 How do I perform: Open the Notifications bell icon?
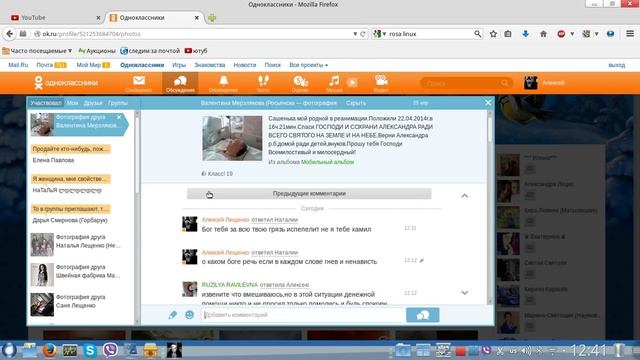(x=223, y=83)
